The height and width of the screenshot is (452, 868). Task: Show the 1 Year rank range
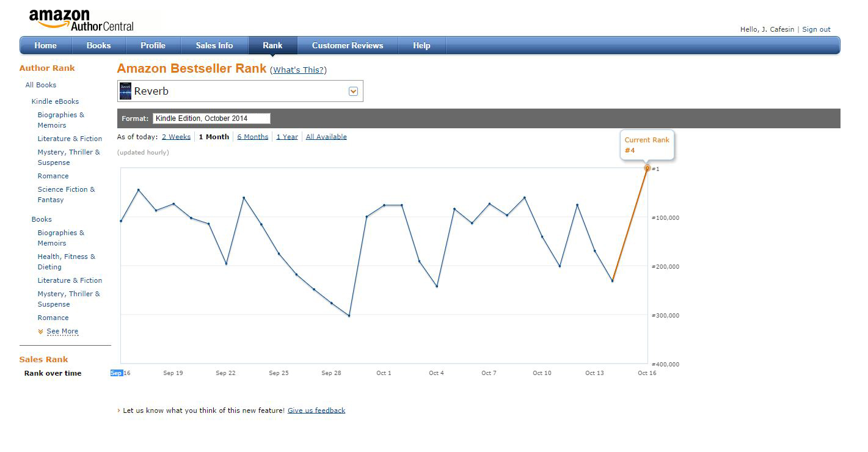[x=286, y=137]
